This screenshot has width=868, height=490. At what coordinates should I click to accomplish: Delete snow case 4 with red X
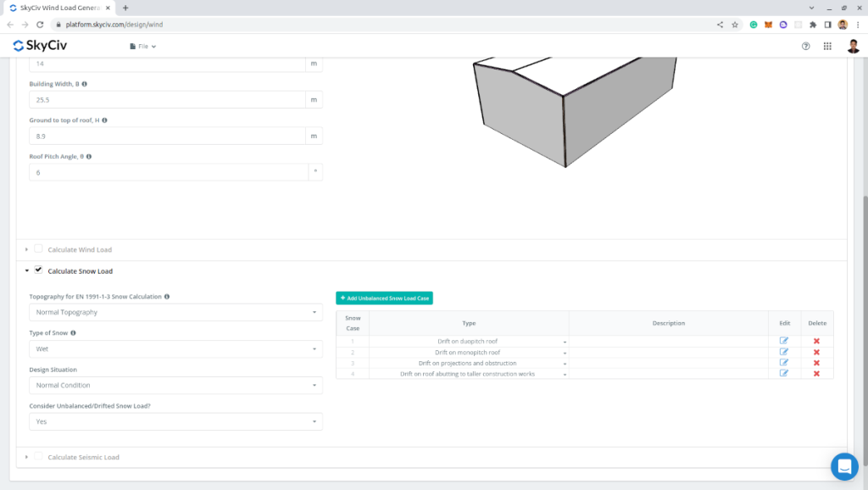tap(816, 374)
